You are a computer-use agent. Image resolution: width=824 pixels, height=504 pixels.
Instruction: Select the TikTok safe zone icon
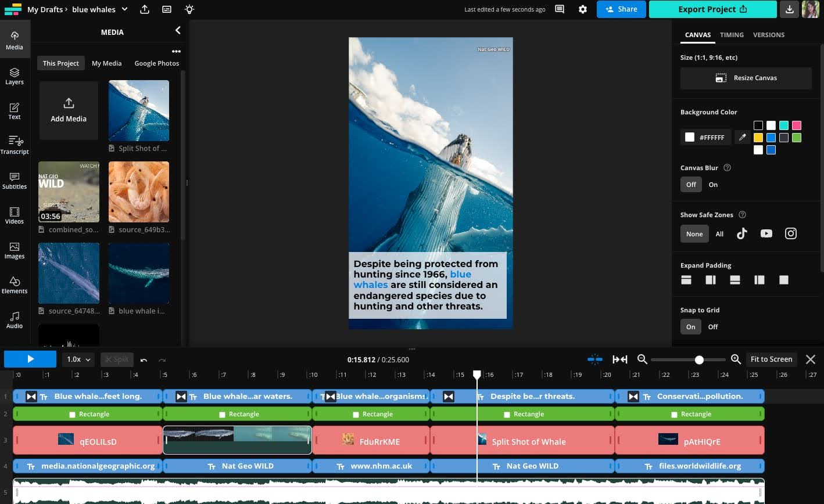point(741,233)
